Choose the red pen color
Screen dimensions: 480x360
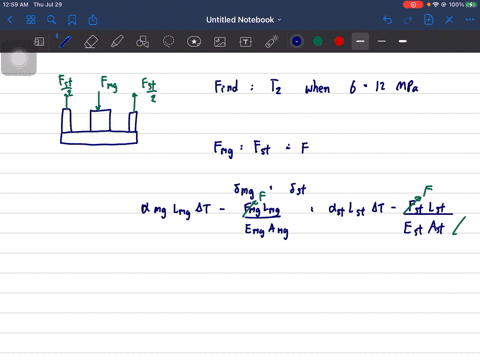(x=339, y=41)
